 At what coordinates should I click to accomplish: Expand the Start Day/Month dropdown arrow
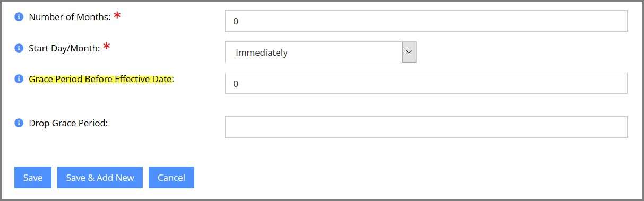point(409,52)
